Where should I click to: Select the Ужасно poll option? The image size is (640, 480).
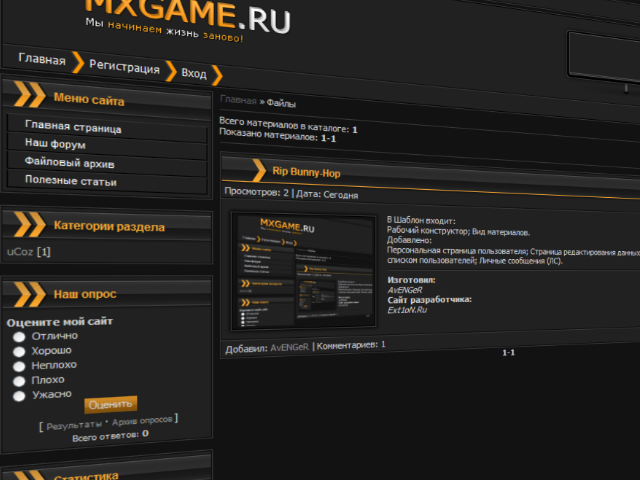19,396
